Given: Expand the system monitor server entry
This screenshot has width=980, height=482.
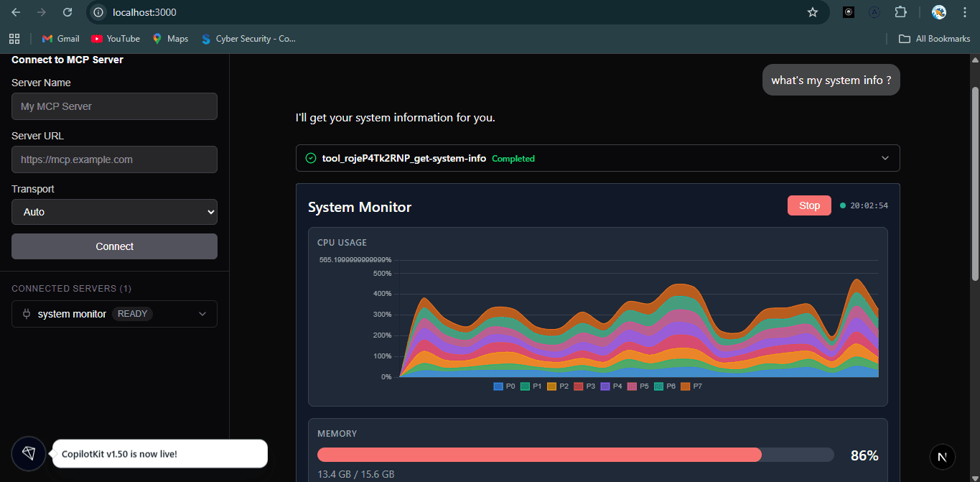Looking at the screenshot, I should (x=202, y=314).
